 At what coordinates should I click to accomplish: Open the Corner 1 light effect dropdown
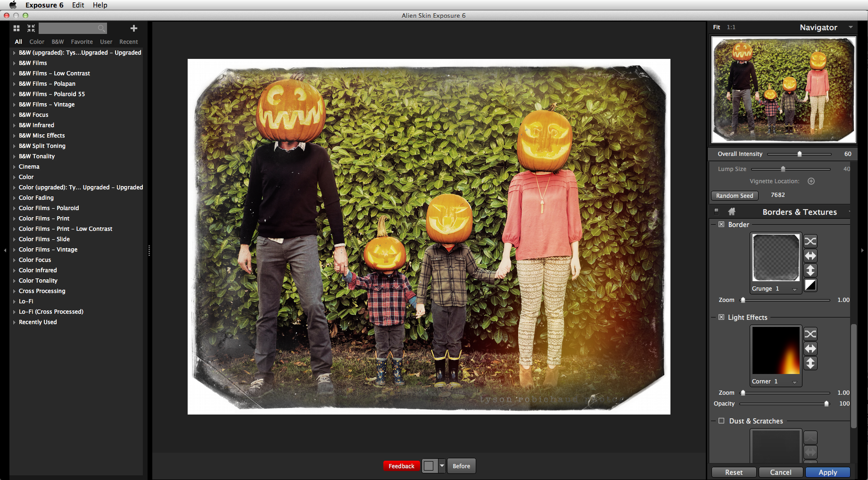794,382
